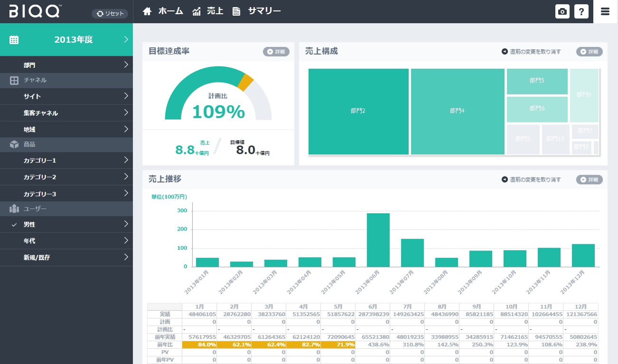Click the 2013年06月 bar in chart
The image size is (618, 364).
click(378, 240)
